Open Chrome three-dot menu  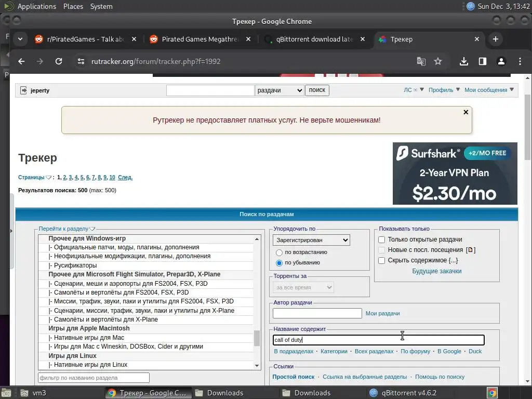[520, 61]
